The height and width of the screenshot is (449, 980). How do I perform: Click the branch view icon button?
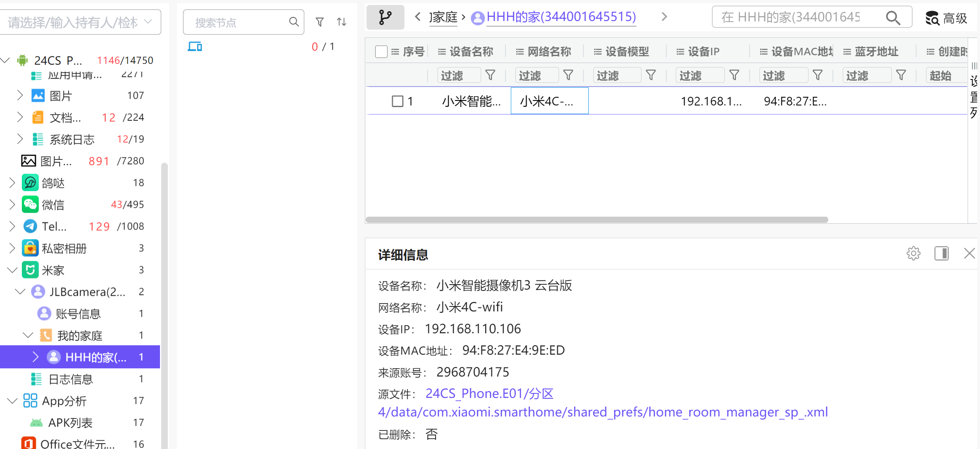(x=385, y=17)
